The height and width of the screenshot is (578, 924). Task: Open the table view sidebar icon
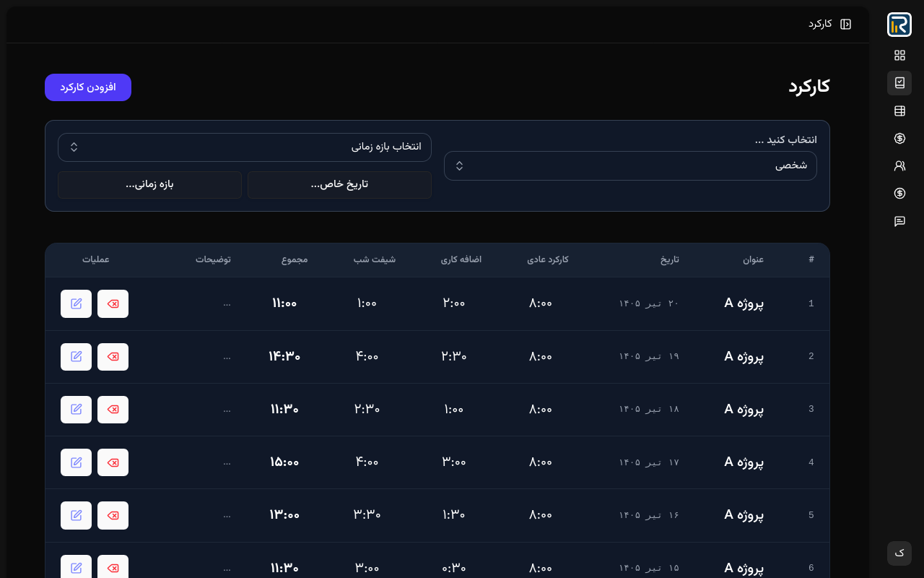tap(899, 111)
